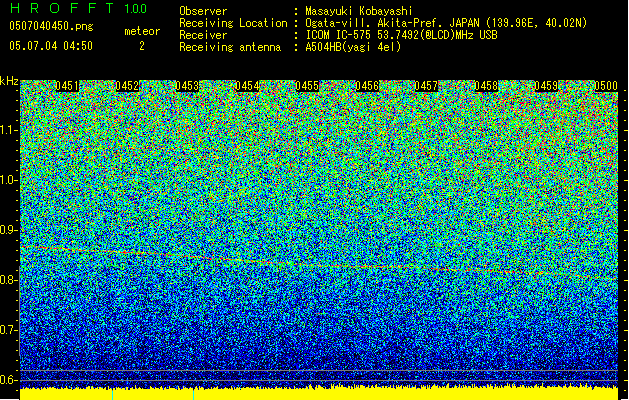Click the 0452 time marker
Screen dimensions: 629x400
127,86
